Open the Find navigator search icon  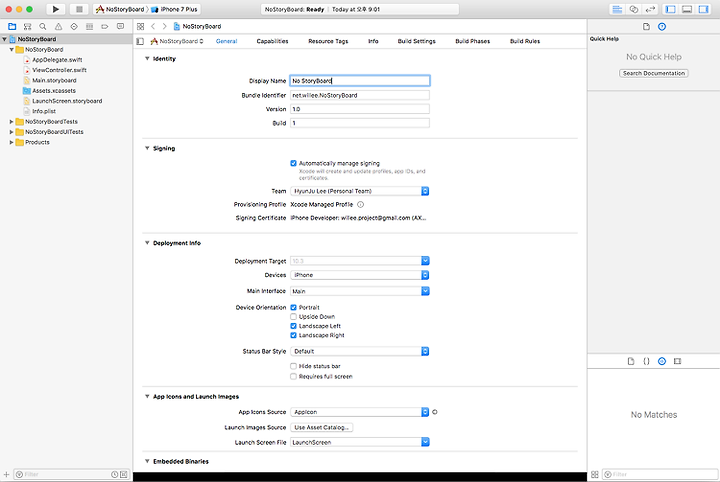click(43, 27)
